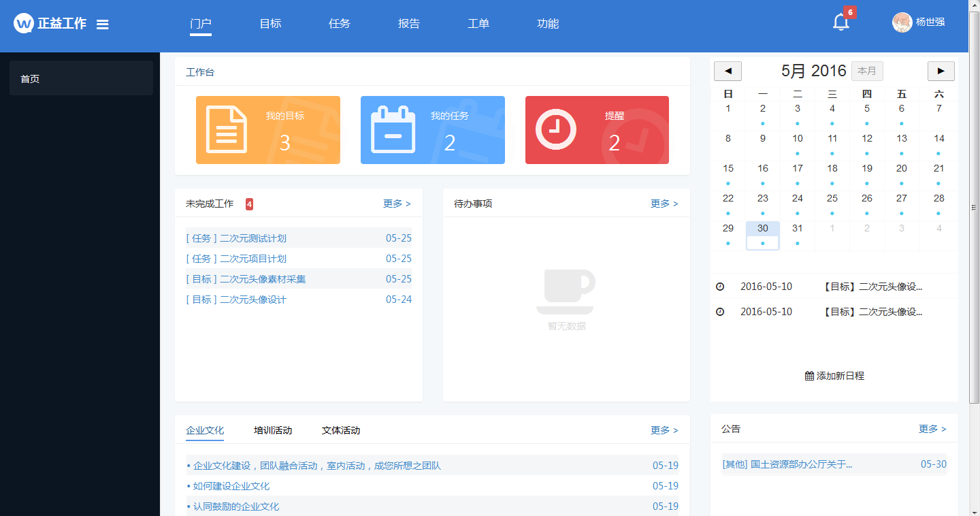
Task: Select May 30 in the calendar
Action: coord(763,236)
